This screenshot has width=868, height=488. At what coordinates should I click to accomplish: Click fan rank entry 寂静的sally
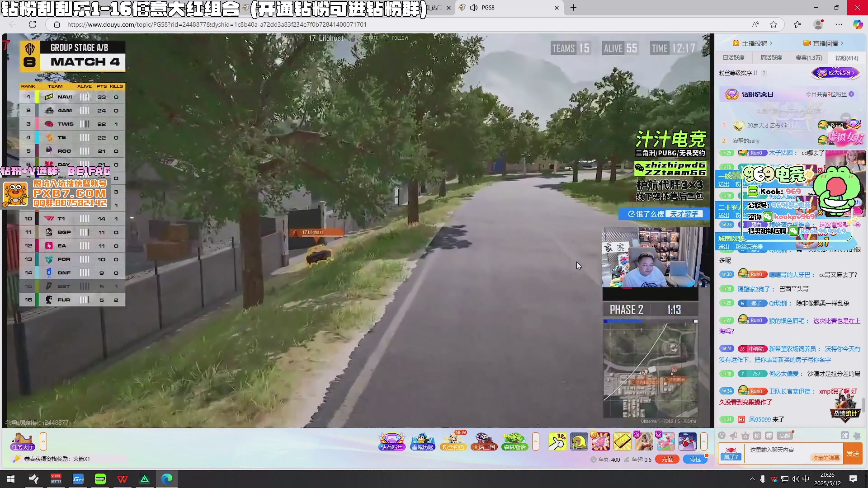[x=746, y=141]
